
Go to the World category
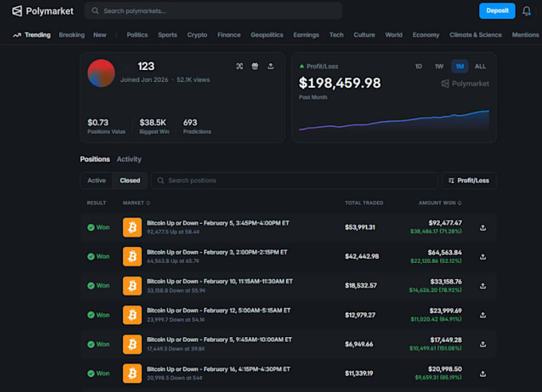[x=394, y=35]
